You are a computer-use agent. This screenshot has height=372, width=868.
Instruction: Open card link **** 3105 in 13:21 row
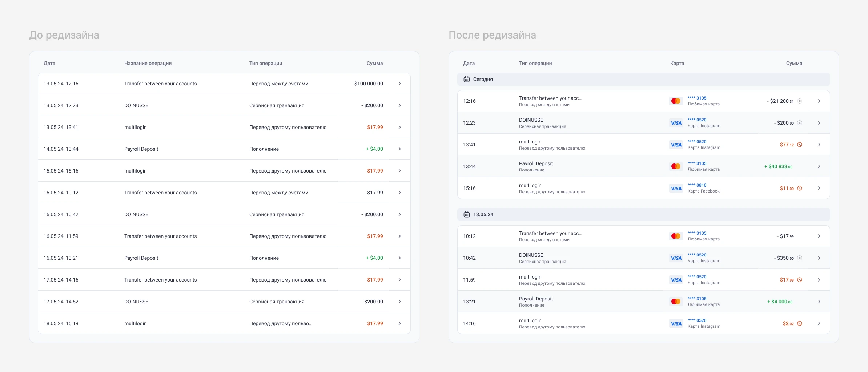point(697,299)
